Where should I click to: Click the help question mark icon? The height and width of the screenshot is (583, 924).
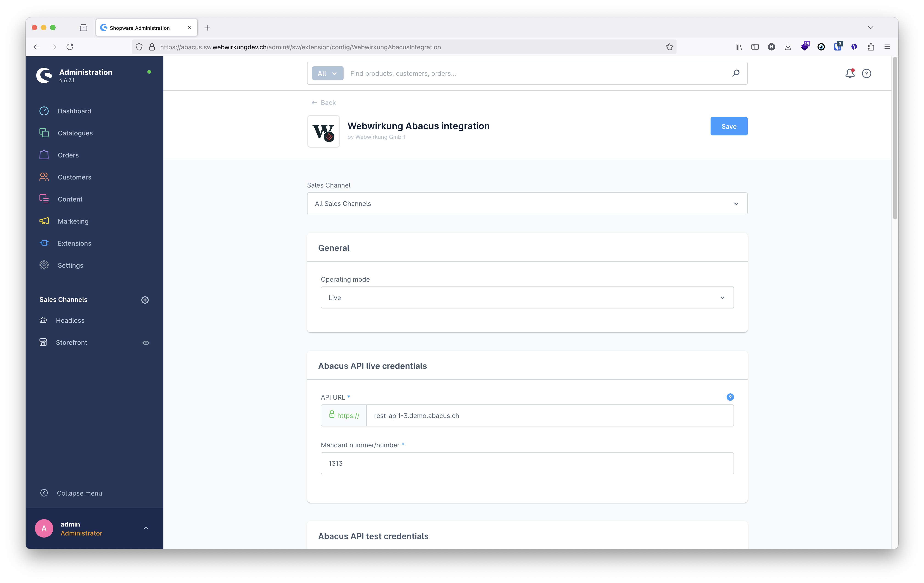(x=866, y=73)
